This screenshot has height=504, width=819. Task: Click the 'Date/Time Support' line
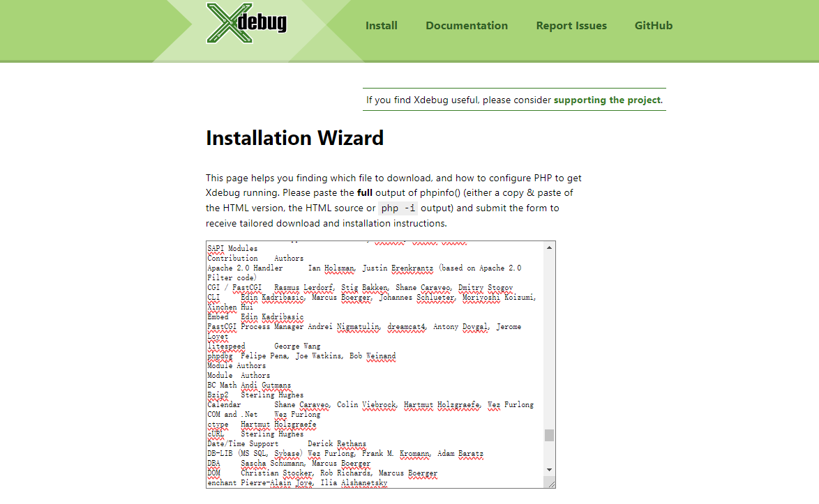pyautogui.click(x=287, y=444)
